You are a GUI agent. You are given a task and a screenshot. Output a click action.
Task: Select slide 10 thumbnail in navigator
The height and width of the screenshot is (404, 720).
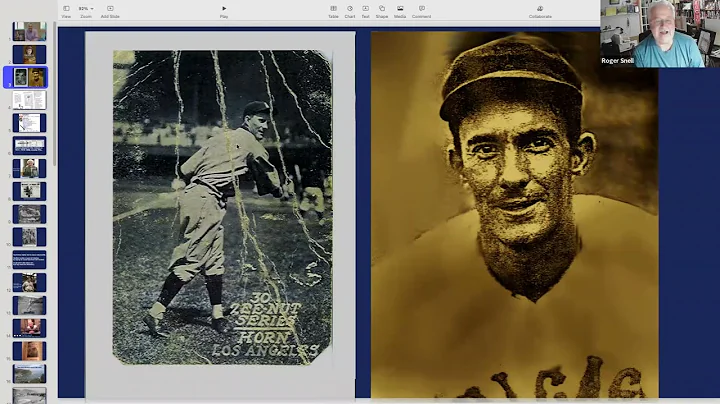point(29,237)
